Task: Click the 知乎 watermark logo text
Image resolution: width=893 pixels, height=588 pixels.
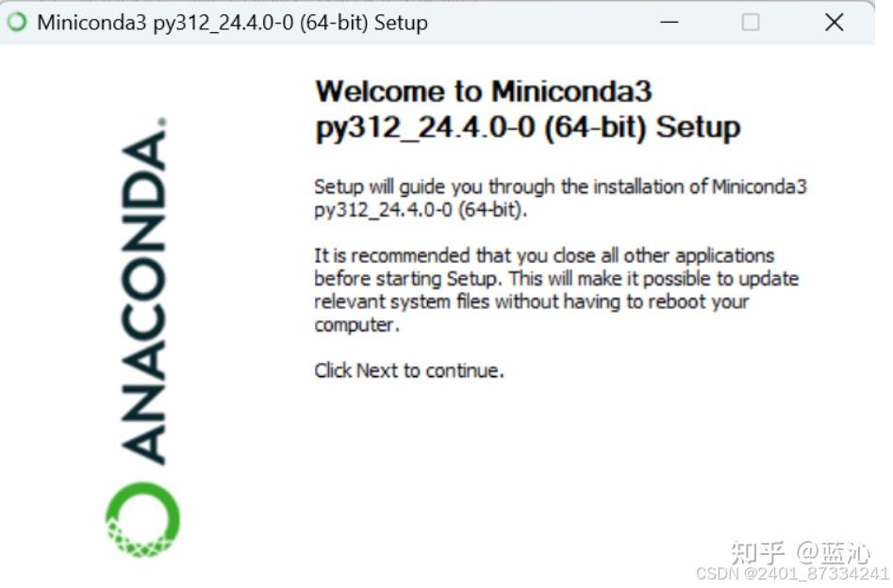Action: [757, 552]
